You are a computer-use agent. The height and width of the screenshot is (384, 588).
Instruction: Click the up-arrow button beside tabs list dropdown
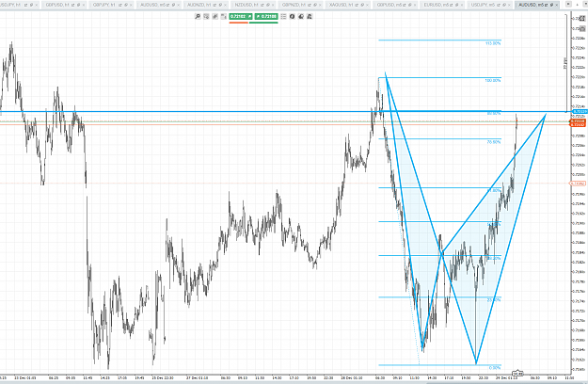(x=577, y=5)
